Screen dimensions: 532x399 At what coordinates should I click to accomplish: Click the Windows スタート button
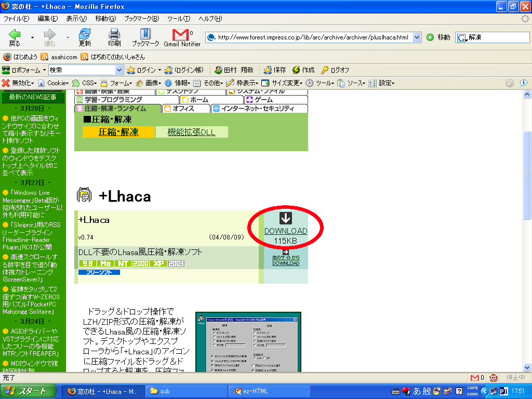pyautogui.click(x=28, y=391)
